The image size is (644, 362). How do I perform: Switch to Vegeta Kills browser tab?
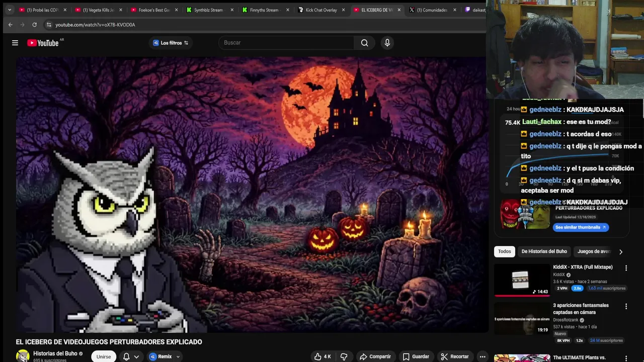point(99,10)
